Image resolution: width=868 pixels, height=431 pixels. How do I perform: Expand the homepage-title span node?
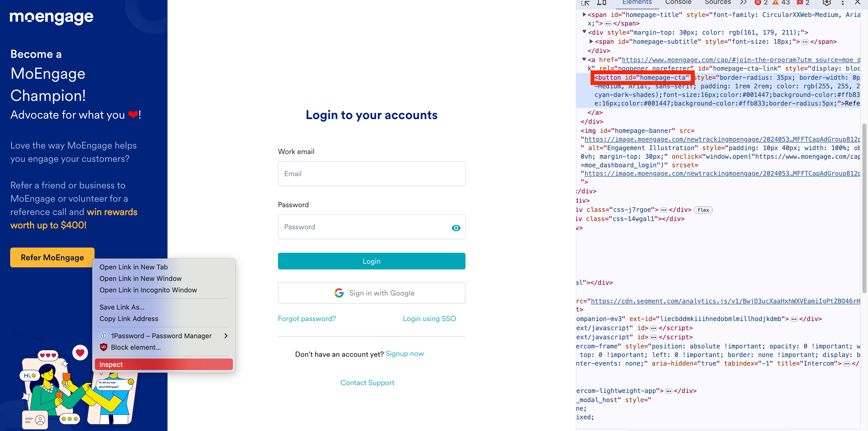[x=585, y=15]
